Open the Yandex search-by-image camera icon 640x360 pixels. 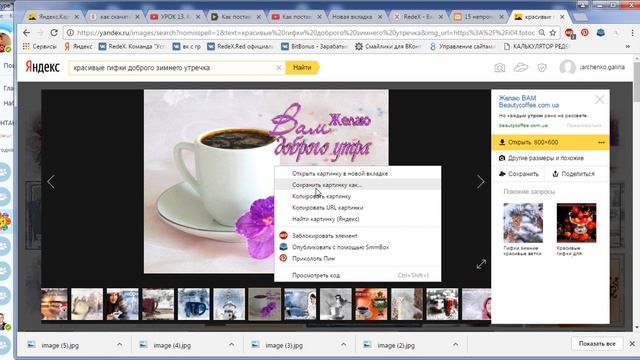[500, 68]
